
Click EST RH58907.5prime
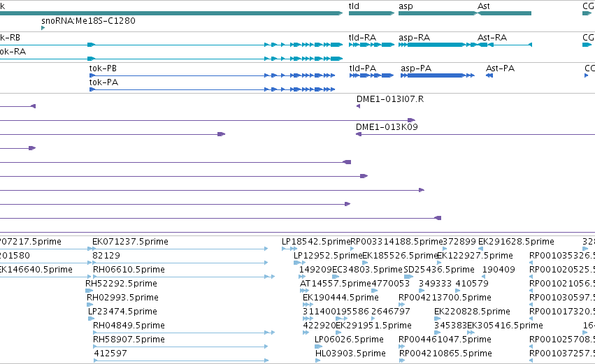(x=129, y=340)
